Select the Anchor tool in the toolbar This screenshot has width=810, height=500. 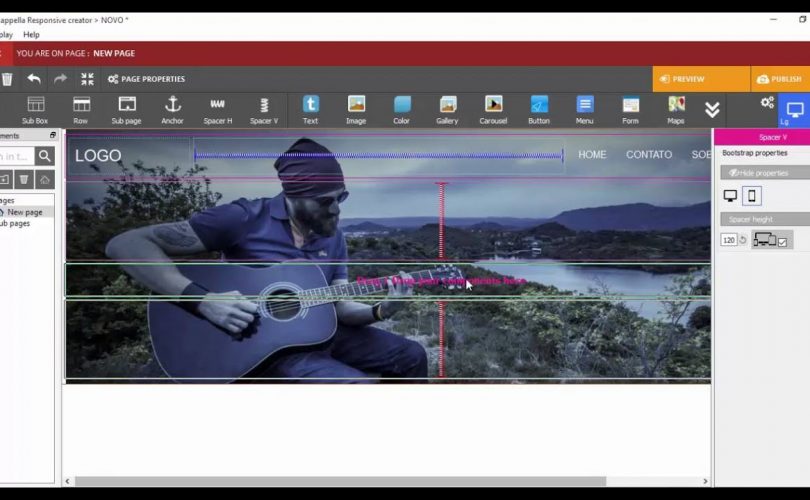coord(172,109)
